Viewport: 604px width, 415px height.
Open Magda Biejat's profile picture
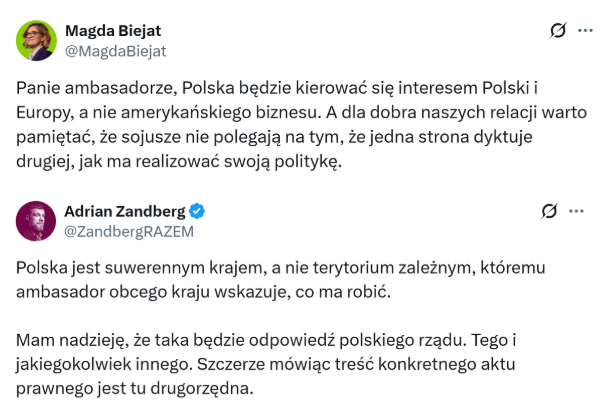[36, 39]
